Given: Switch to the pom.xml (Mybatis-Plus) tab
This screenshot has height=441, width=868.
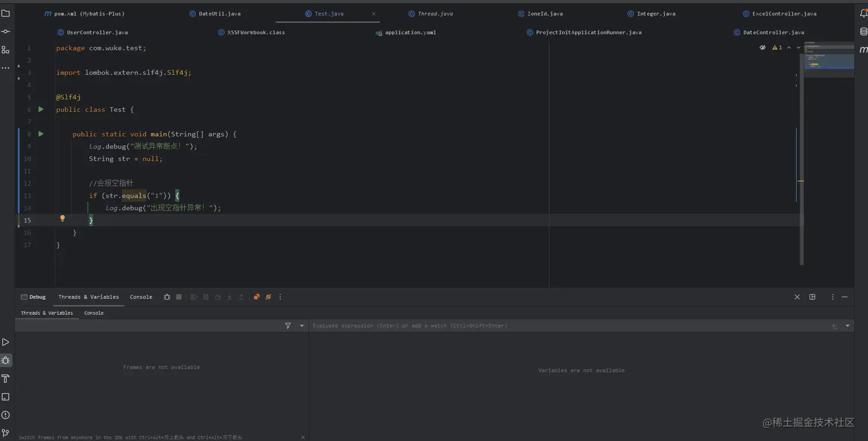Looking at the screenshot, I should [x=84, y=14].
